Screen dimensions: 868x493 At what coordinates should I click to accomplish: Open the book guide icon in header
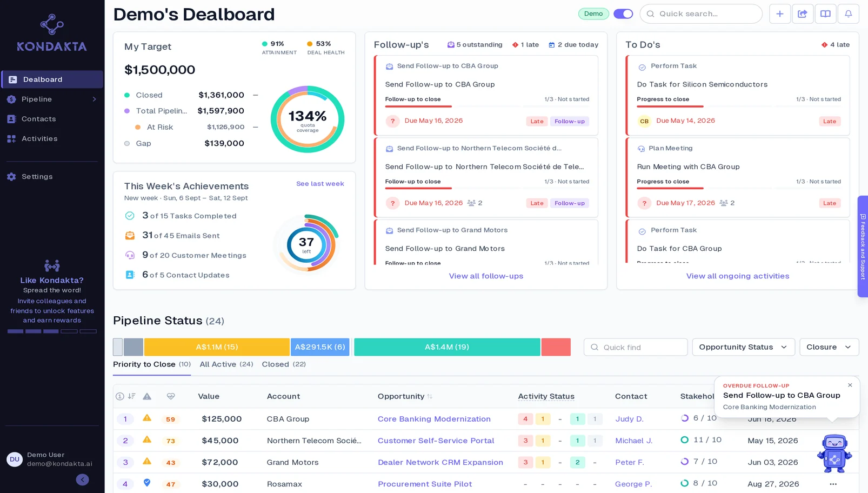(825, 14)
